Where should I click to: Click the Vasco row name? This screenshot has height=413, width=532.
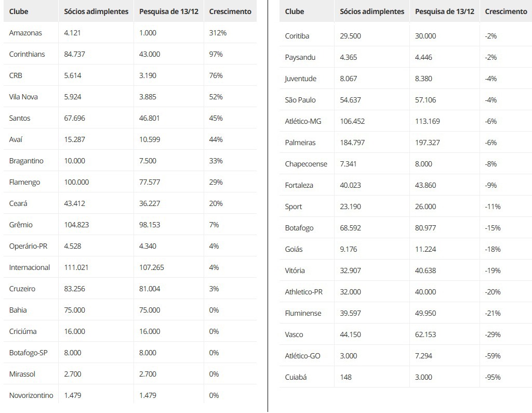294,334
